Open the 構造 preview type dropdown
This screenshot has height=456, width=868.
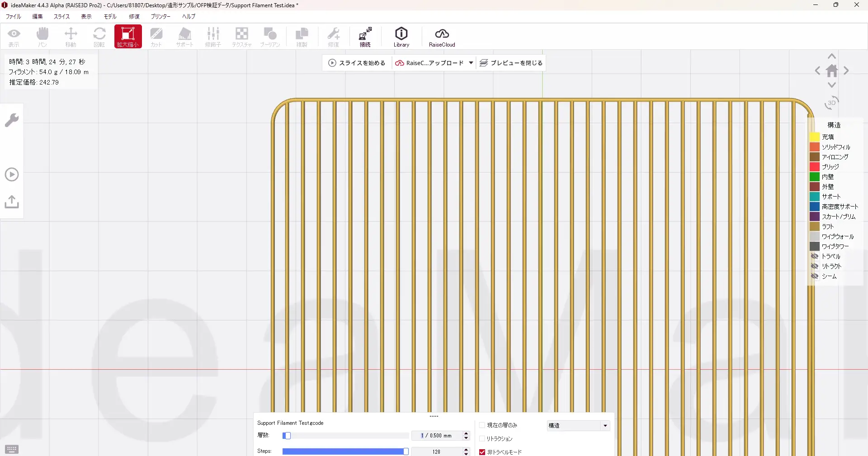[x=578, y=426]
